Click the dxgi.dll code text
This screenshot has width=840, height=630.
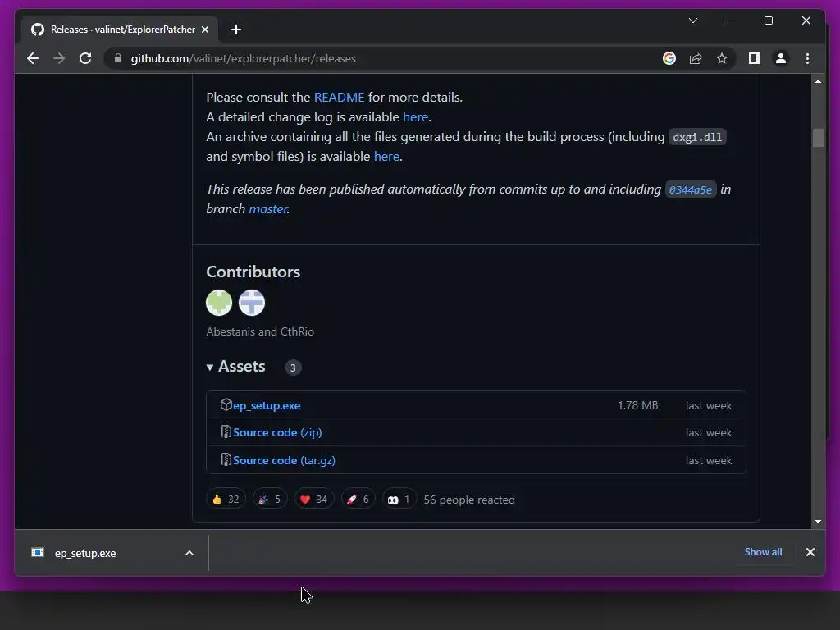click(x=697, y=137)
